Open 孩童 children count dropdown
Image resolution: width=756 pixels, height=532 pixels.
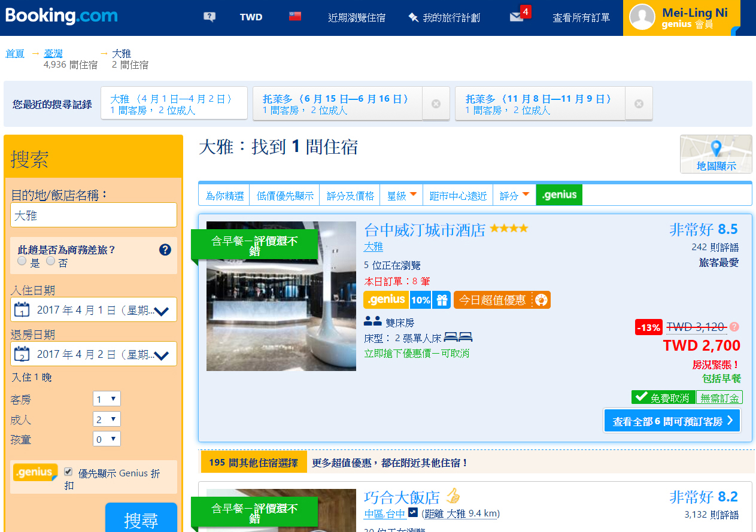click(x=107, y=439)
